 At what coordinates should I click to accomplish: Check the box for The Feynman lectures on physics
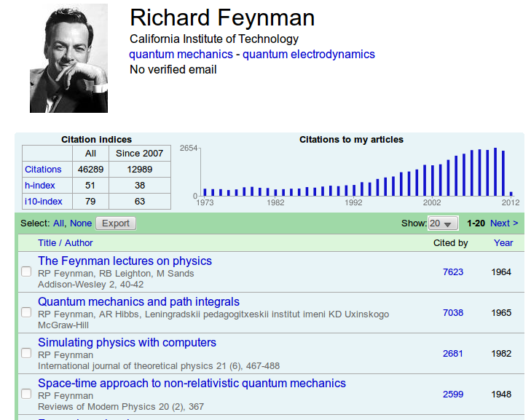point(26,272)
